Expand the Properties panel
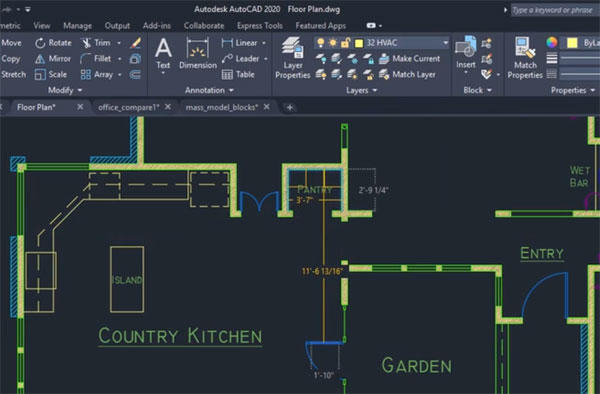 pos(573,90)
